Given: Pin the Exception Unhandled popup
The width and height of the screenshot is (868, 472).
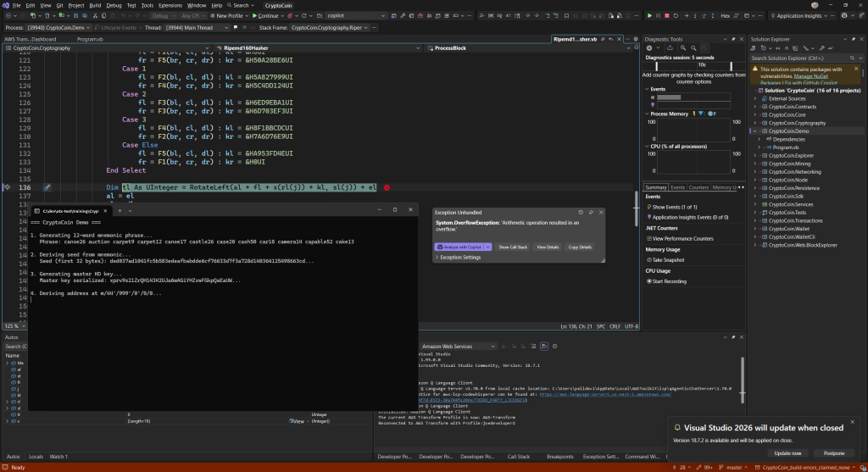Looking at the screenshot, I should tap(591, 213).
